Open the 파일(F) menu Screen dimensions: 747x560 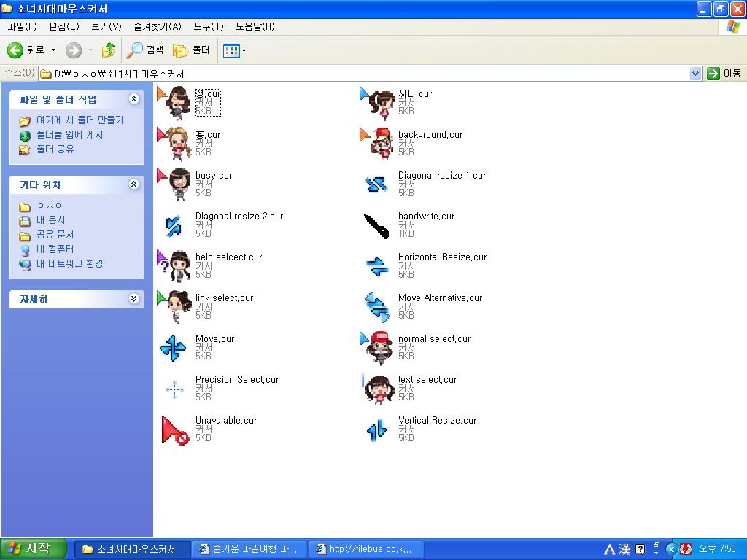[x=22, y=27]
